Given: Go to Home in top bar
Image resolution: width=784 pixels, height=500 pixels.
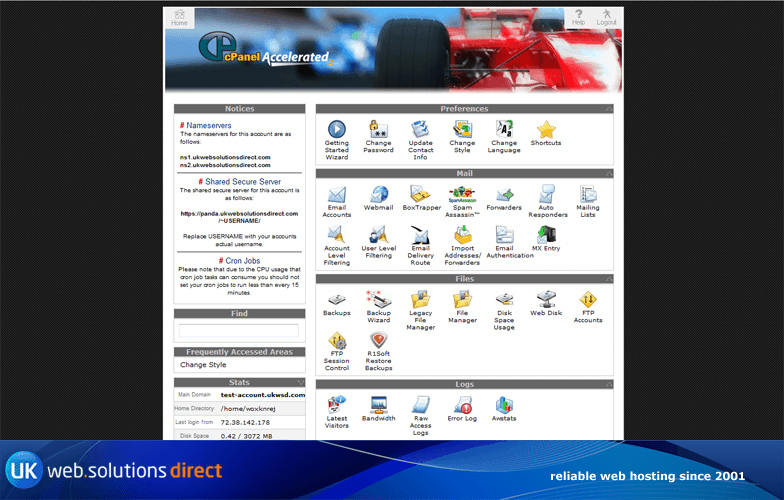Looking at the screenshot, I should pos(179,17).
